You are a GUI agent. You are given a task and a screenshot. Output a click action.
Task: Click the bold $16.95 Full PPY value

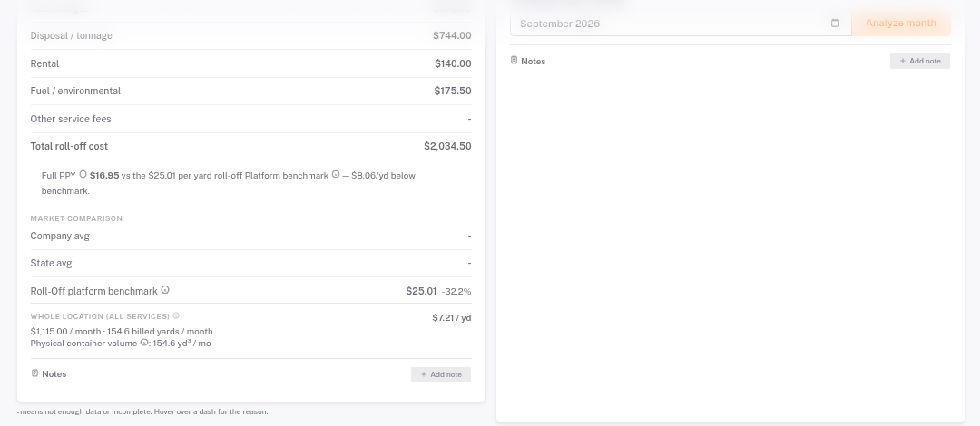pos(104,176)
